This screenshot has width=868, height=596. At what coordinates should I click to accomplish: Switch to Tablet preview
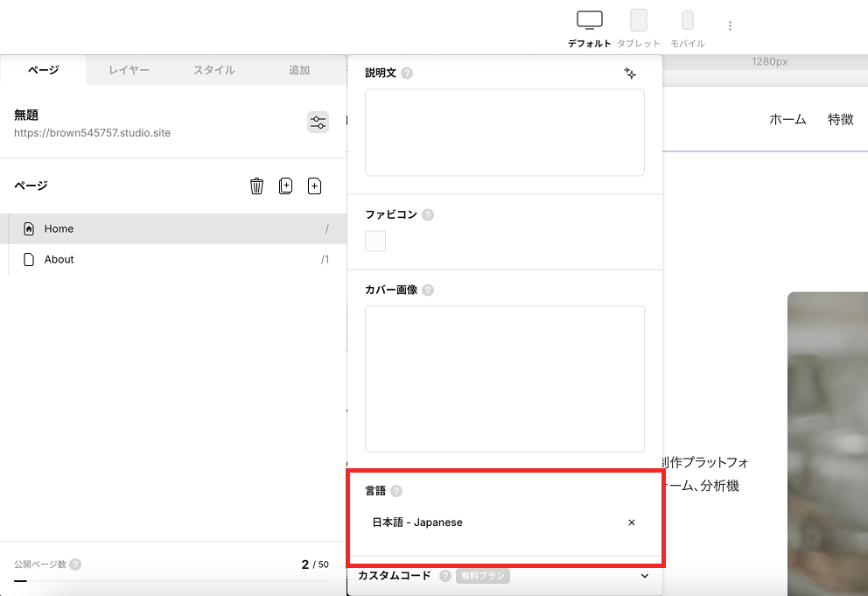638,29
